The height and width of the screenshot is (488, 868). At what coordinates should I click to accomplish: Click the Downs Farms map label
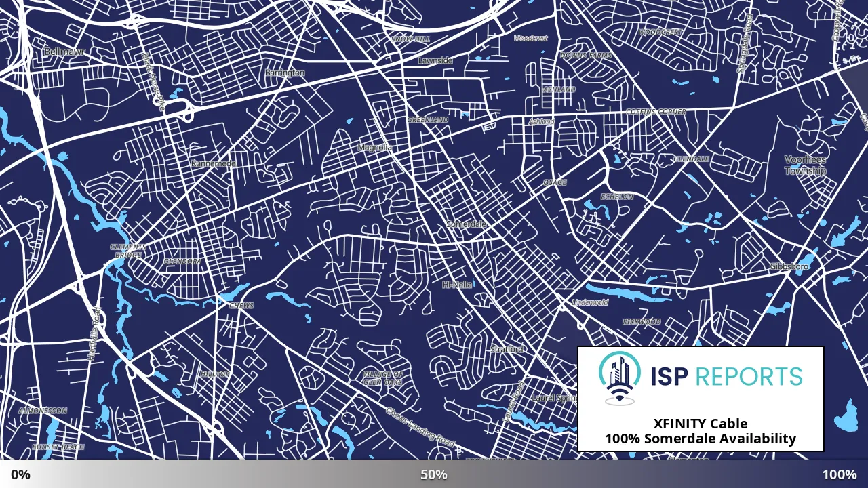click(586, 55)
